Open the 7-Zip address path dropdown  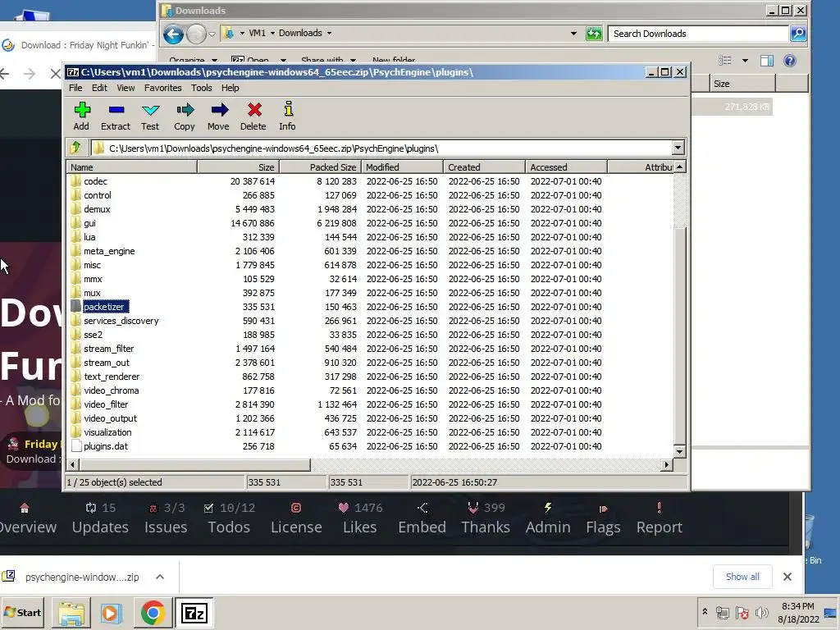[x=678, y=148]
